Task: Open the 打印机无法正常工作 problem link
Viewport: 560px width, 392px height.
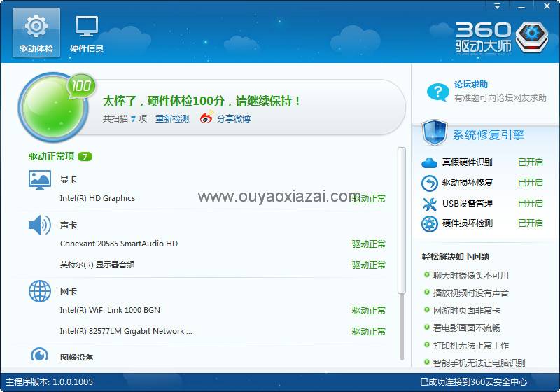Action: point(470,345)
